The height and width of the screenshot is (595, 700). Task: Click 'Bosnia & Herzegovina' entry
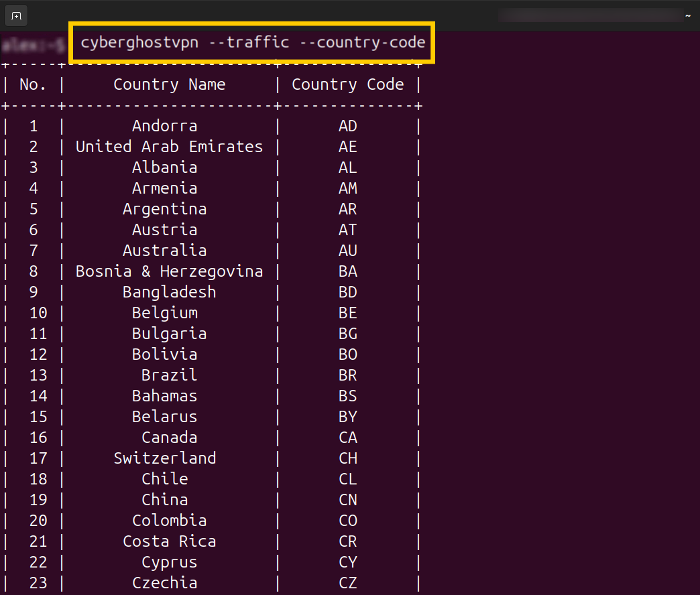point(169,271)
